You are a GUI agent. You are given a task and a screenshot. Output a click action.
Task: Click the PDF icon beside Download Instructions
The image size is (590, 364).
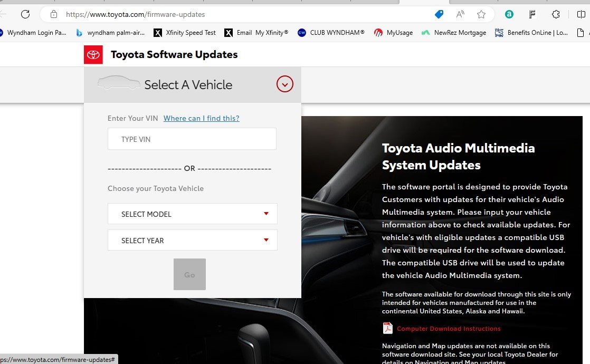click(x=387, y=328)
